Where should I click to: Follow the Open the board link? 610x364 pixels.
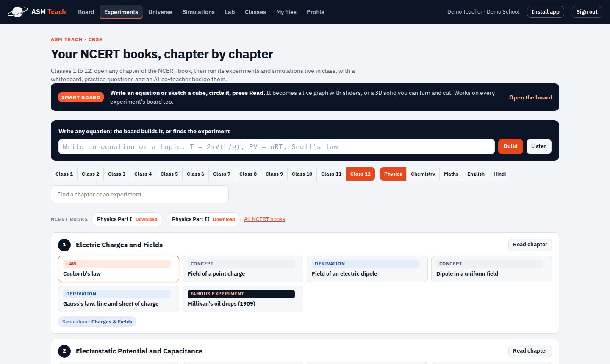click(x=530, y=97)
